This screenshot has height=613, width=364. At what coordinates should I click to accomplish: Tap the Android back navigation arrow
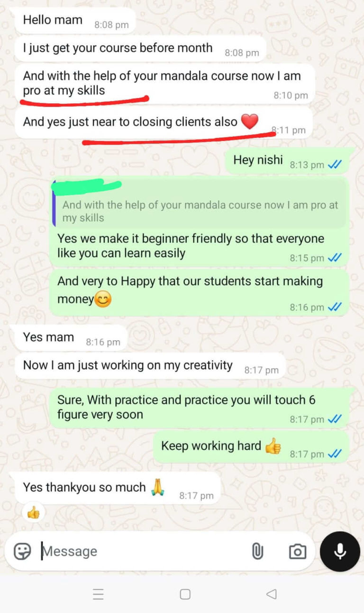coord(271,594)
